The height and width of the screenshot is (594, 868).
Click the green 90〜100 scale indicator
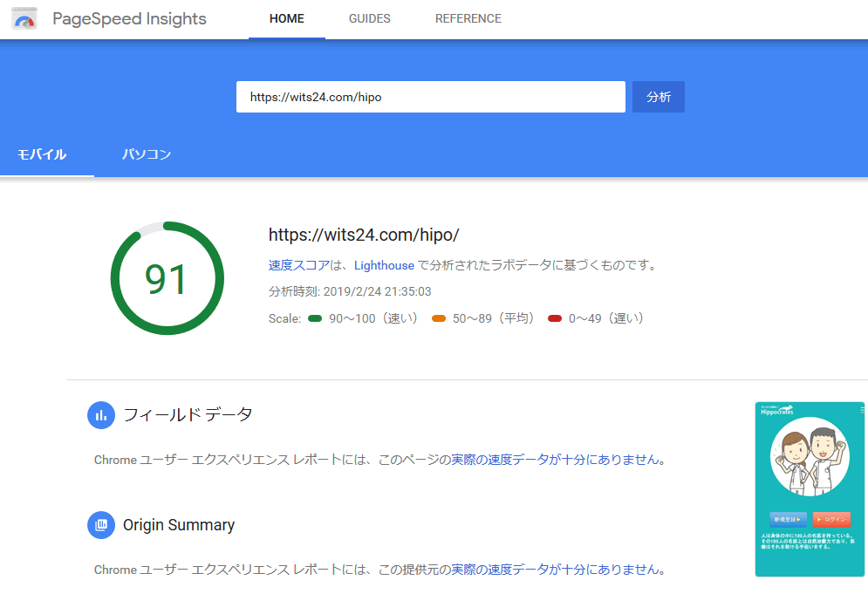coord(315,318)
